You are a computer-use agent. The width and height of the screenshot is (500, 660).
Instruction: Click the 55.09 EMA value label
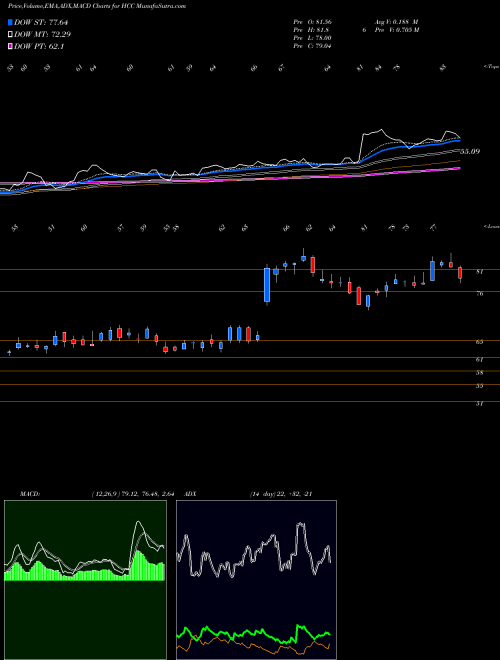coord(470,151)
